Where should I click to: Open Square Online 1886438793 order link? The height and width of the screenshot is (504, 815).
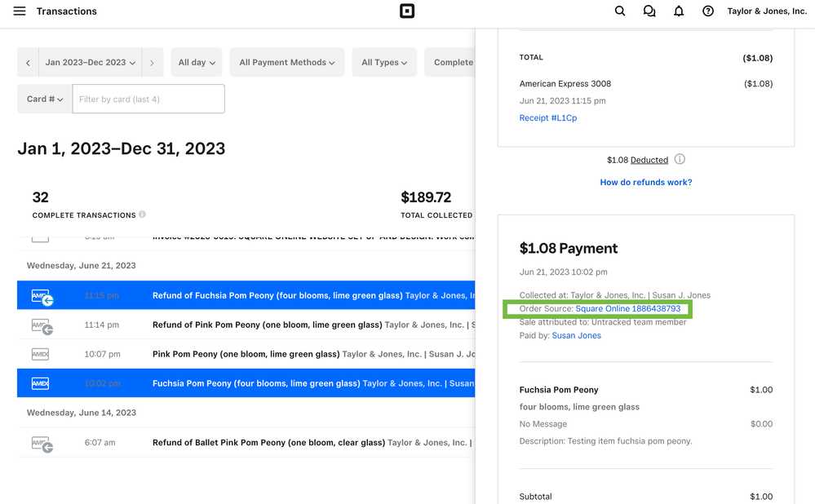click(x=628, y=308)
